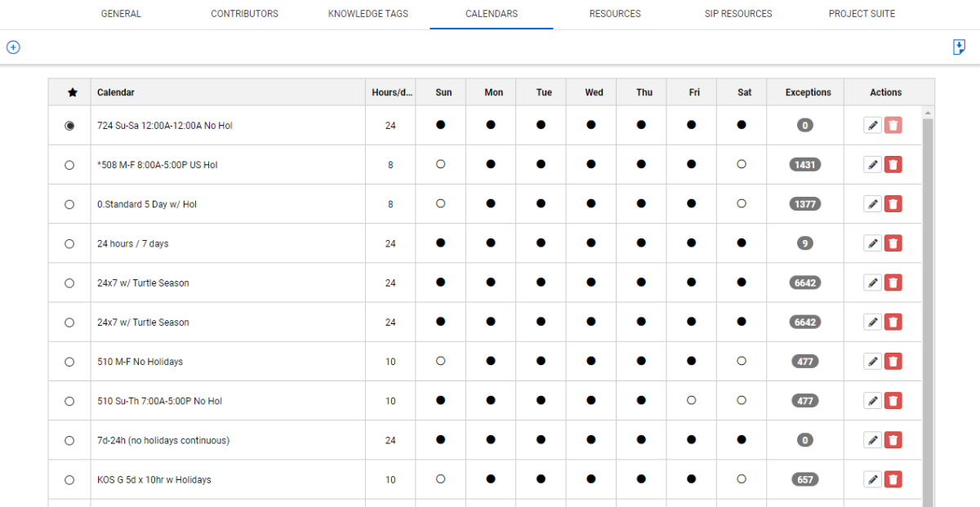The image size is (980, 507).
Task: Open the Knowledge Tags tab
Action: [x=368, y=14]
